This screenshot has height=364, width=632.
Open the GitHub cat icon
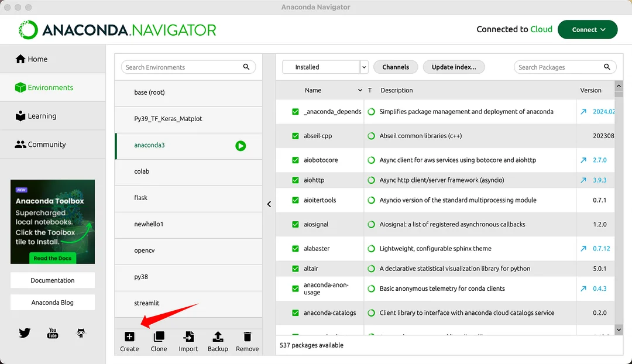click(81, 333)
